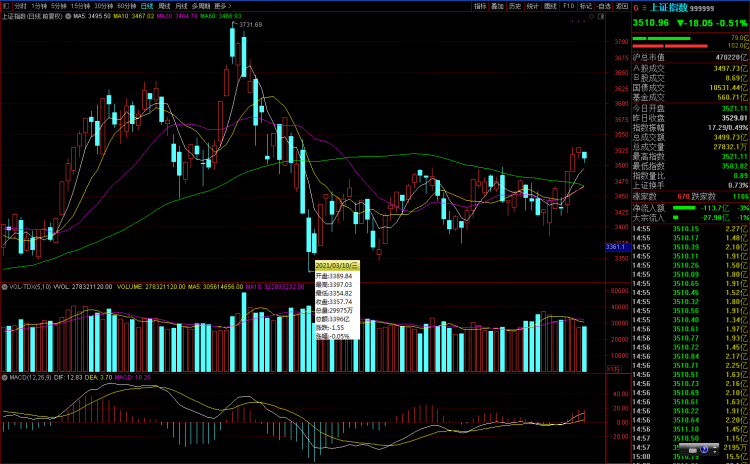
Task: Toggle the 分时 intraday view
Action: pyautogui.click(x=20, y=5)
